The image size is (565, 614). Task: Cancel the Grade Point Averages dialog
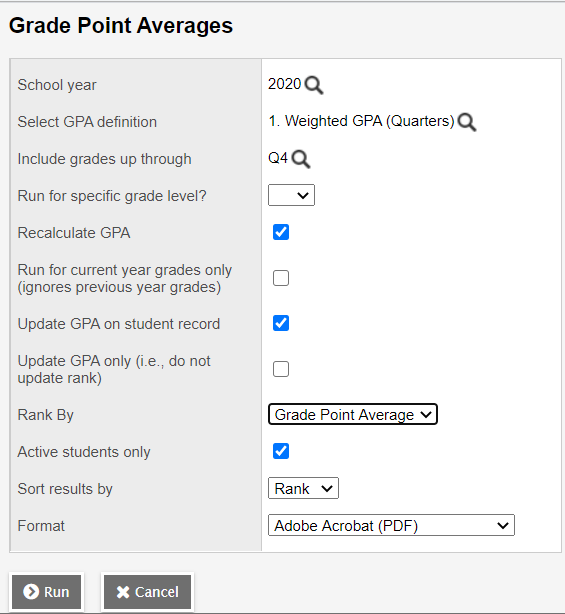(147, 592)
